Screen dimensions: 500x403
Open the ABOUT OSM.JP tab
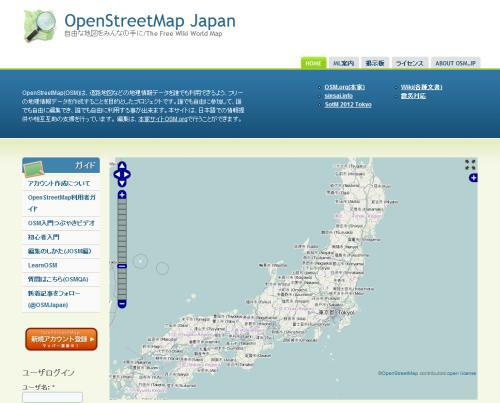(455, 63)
